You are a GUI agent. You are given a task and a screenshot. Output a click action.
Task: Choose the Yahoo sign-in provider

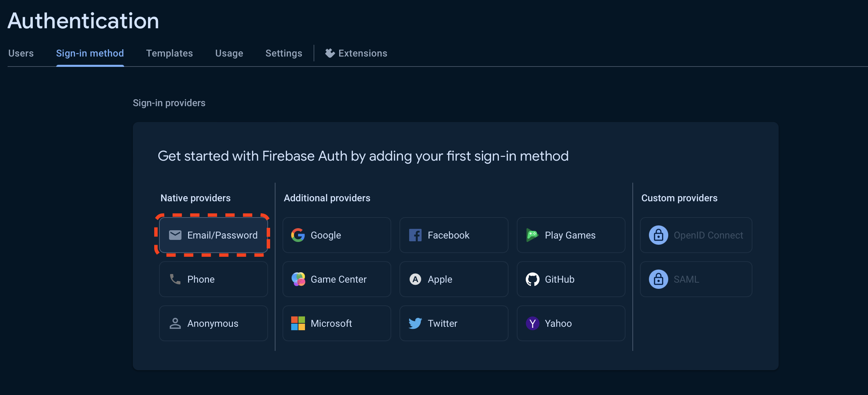(x=571, y=323)
